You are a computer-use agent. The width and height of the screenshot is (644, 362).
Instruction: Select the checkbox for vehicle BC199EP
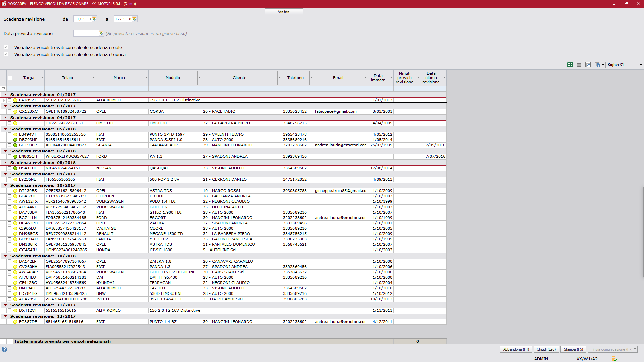(x=10, y=145)
